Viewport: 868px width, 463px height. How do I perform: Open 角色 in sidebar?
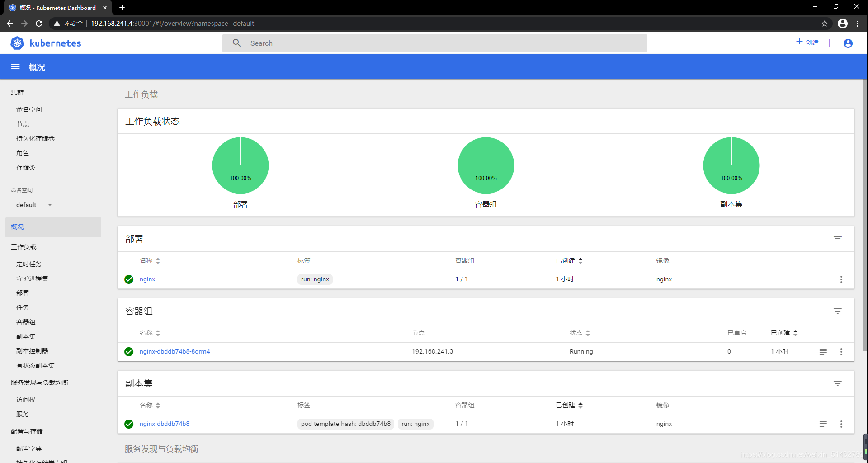pos(23,153)
